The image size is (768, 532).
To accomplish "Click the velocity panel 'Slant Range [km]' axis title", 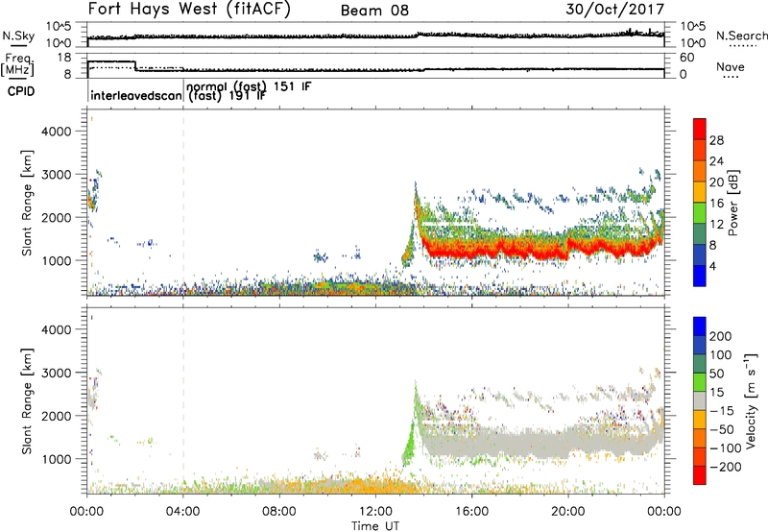I will click(27, 400).
